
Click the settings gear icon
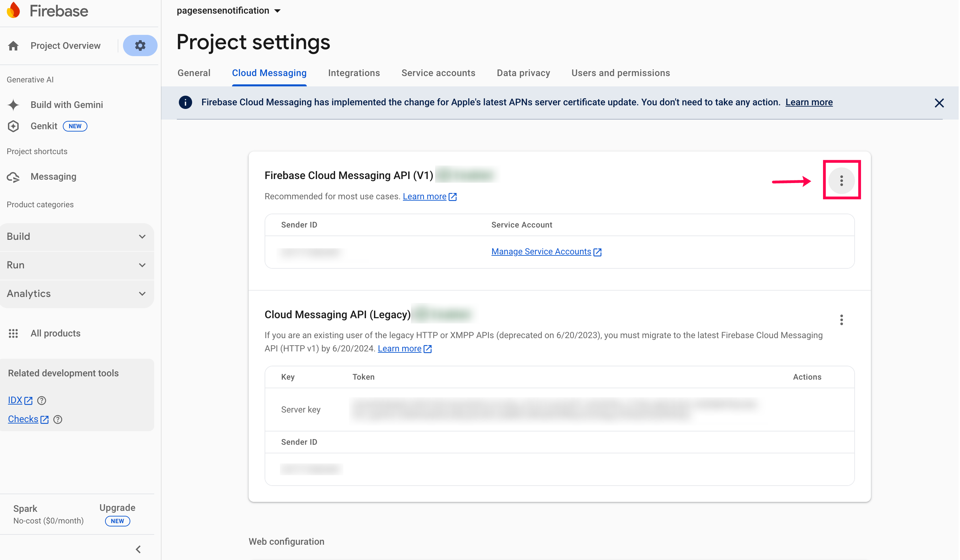pos(140,46)
